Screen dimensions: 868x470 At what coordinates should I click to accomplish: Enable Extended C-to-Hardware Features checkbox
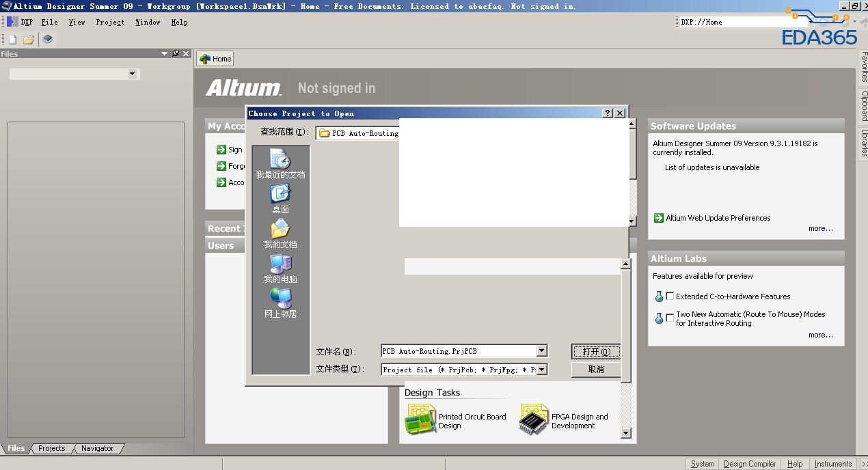(670, 296)
